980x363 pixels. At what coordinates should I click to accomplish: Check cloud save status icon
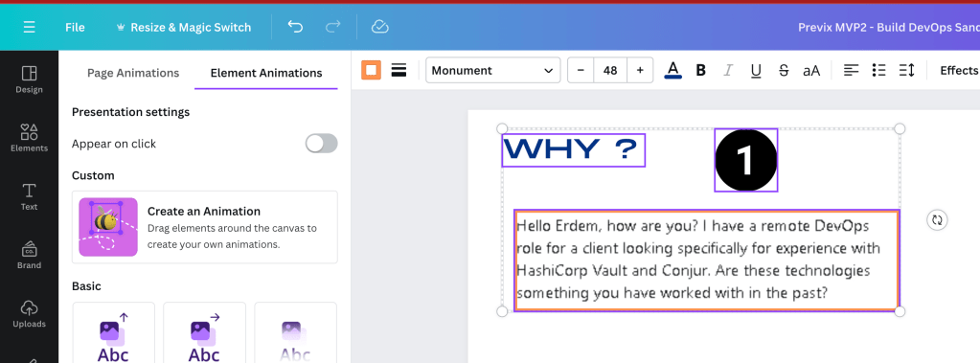pos(380,27)
